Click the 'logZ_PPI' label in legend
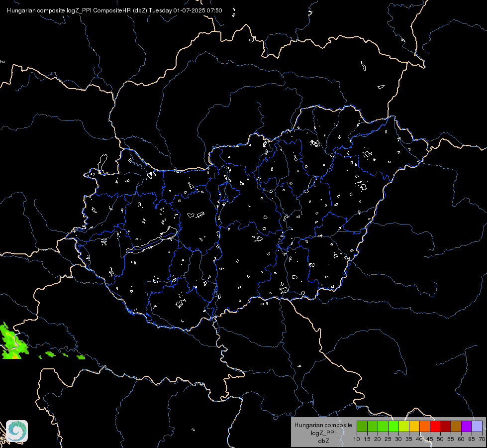Image resolution: width=487 pixels, height=448 pixels. (323, 433)
